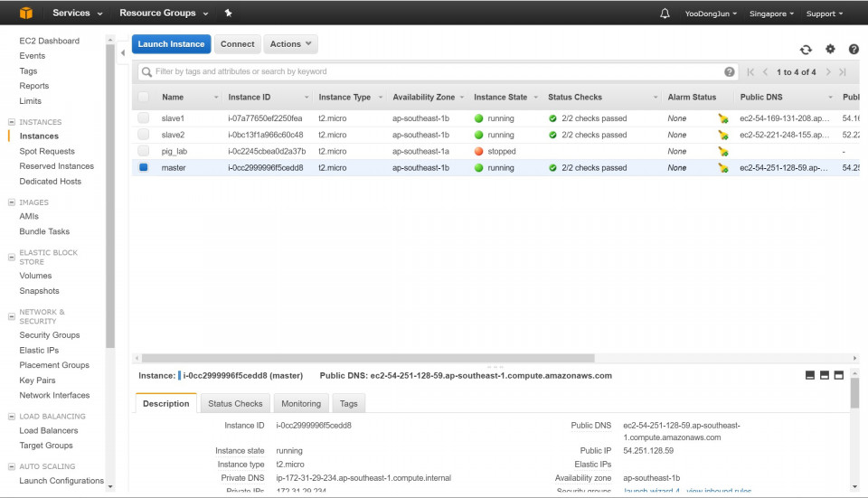Screen dimensions: 868x498
Task: Go to first page of results
Action: tap(750, 72)
